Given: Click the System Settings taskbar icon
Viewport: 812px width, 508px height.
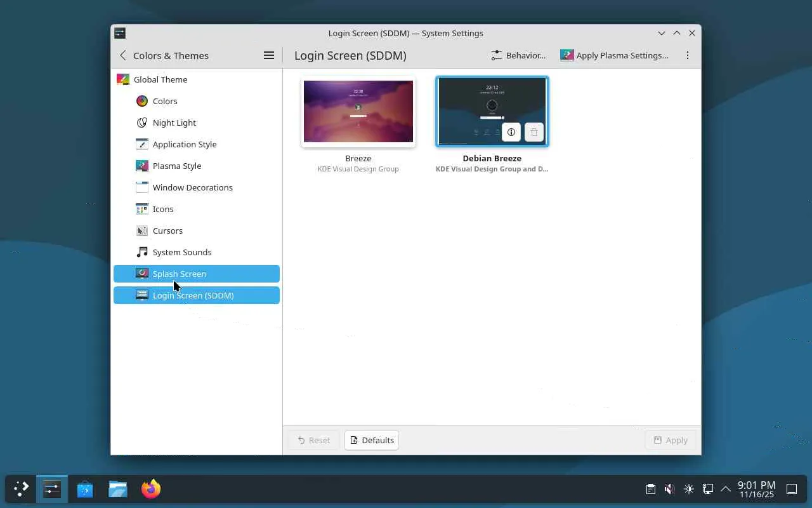Looking at the screenshot, I should click(x=52, y=489).
